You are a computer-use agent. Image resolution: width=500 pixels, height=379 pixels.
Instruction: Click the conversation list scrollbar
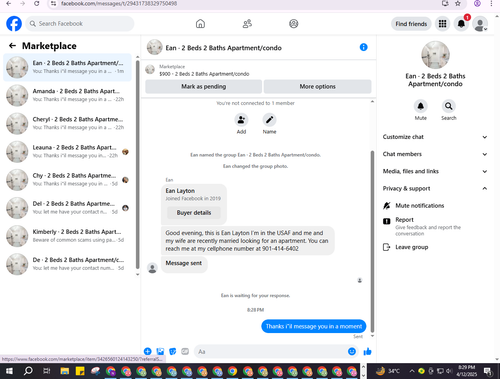138,165
